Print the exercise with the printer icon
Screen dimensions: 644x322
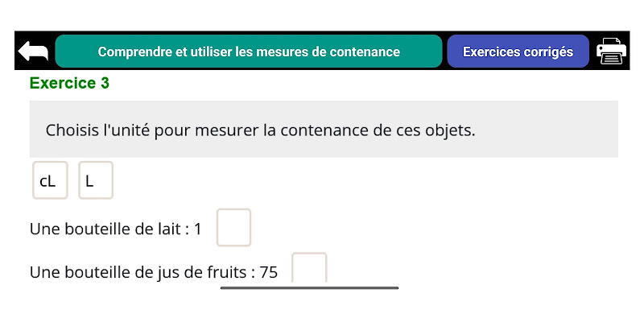pos(611,51)
